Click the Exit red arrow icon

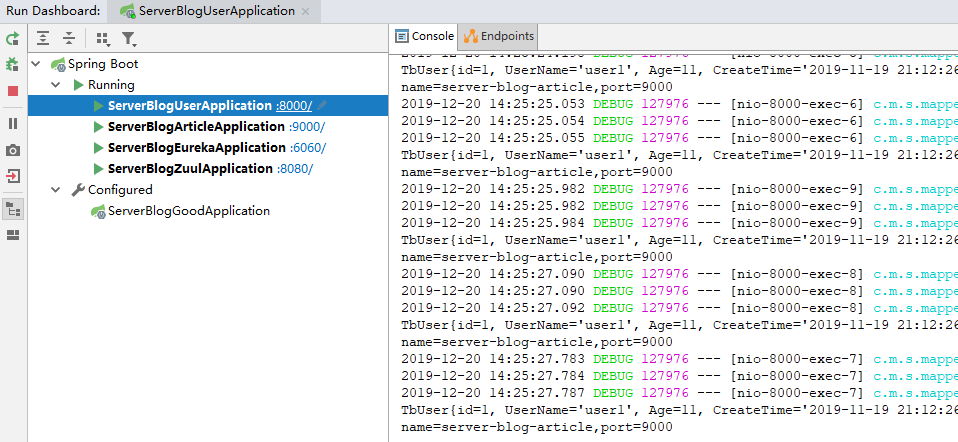[13, 177]
